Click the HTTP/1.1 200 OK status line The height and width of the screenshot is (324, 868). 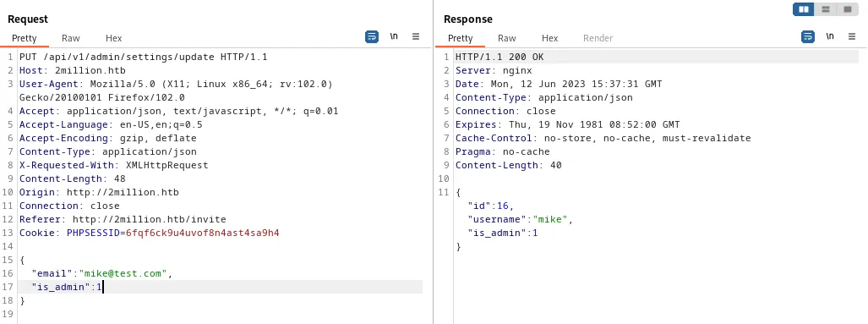click(x=500, y=57)
